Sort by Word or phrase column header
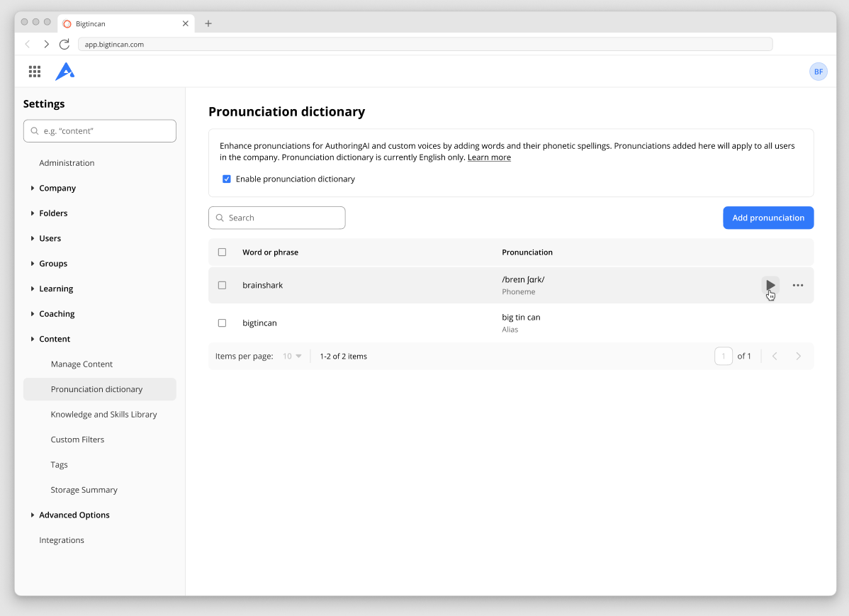849x616 pixels. tap(270, 252)
